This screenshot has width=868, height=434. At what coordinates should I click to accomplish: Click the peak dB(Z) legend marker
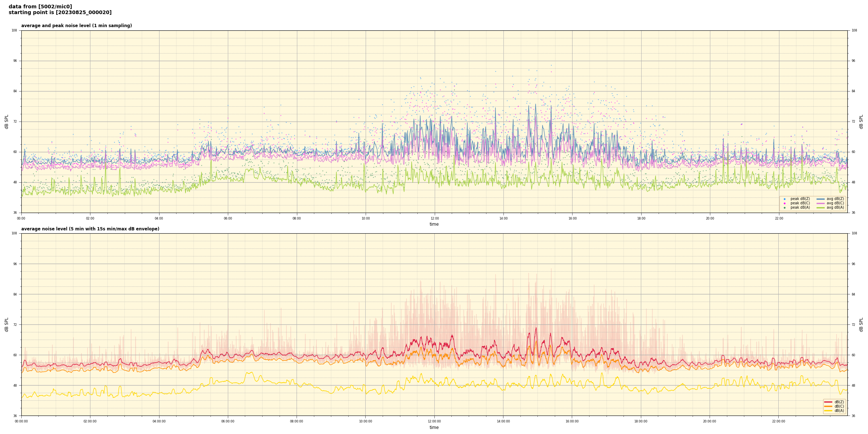click(784, 199)
